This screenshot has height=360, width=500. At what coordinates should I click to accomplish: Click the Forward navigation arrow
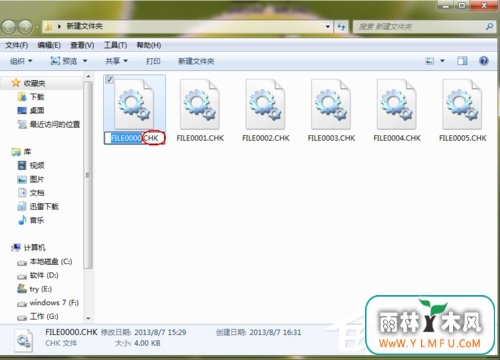coord(26,27)
